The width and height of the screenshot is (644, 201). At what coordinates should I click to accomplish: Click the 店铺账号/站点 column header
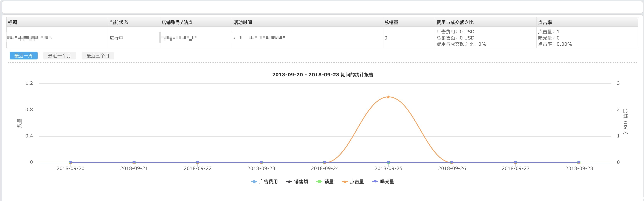click(177, 22)
